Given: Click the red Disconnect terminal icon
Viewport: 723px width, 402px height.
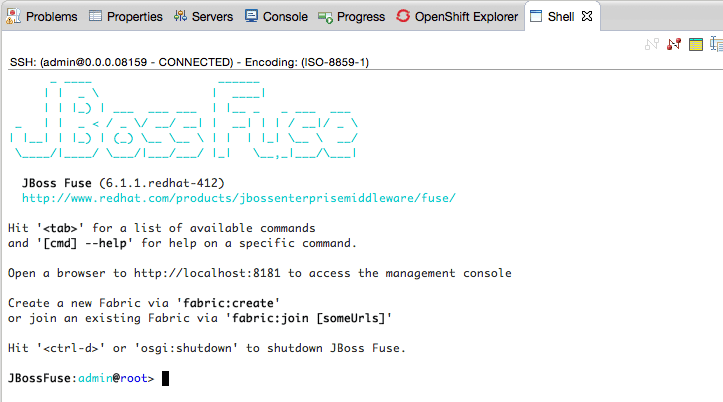Looking at the screenshot, I should [x=674, y=44].
